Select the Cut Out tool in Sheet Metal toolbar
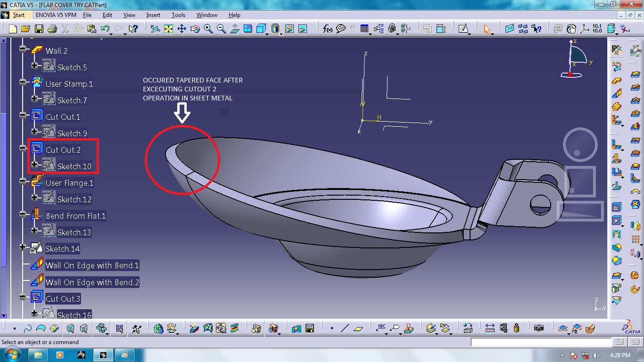Screen dimensions: 644x362 pos(616,207)
